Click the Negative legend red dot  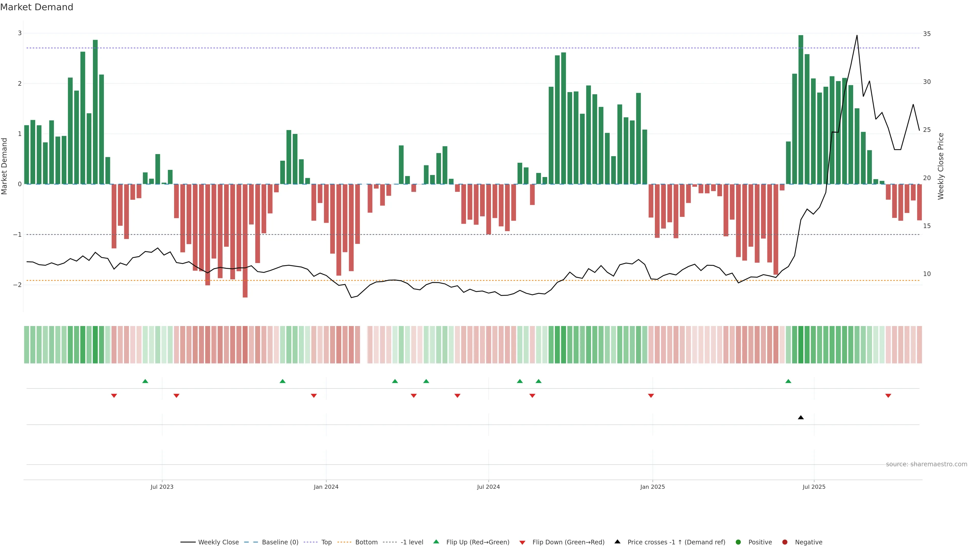(785, 542)
